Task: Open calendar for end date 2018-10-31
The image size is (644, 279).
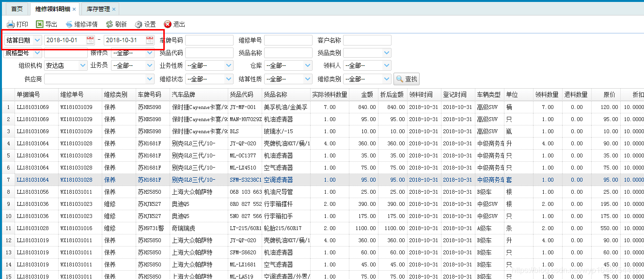Action: (150, 40)
